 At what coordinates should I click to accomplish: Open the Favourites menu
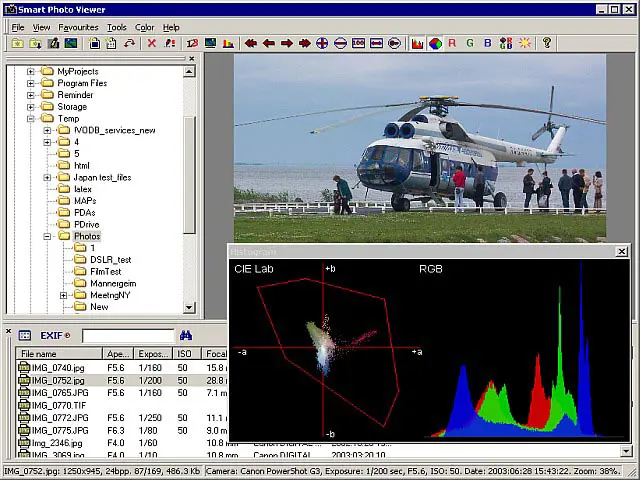[x=78, y=27]
